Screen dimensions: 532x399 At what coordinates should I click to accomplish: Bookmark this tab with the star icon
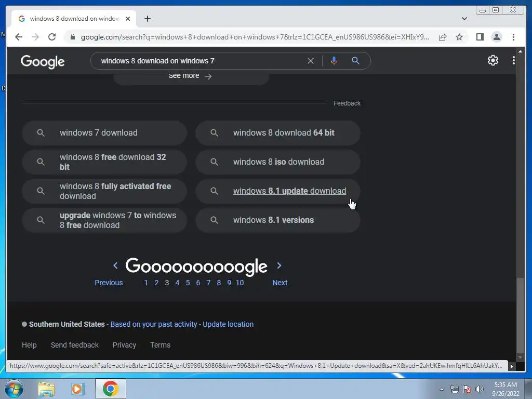click(x=459, y=37)
